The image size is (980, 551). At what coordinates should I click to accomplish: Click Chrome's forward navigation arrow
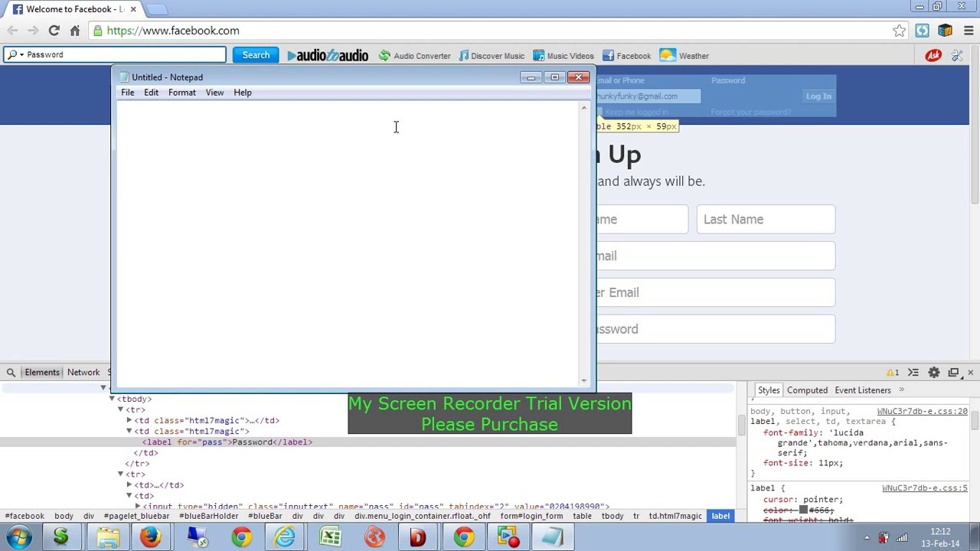[33, 31]
